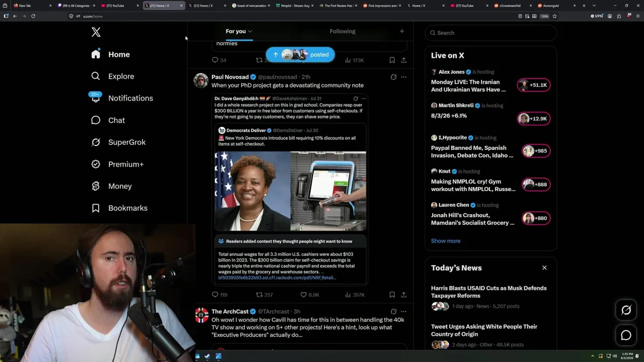Show more live broadcasts on X
Image resolution: width=644 pixels, height=362 pixels.
click(x=446, y=241)
